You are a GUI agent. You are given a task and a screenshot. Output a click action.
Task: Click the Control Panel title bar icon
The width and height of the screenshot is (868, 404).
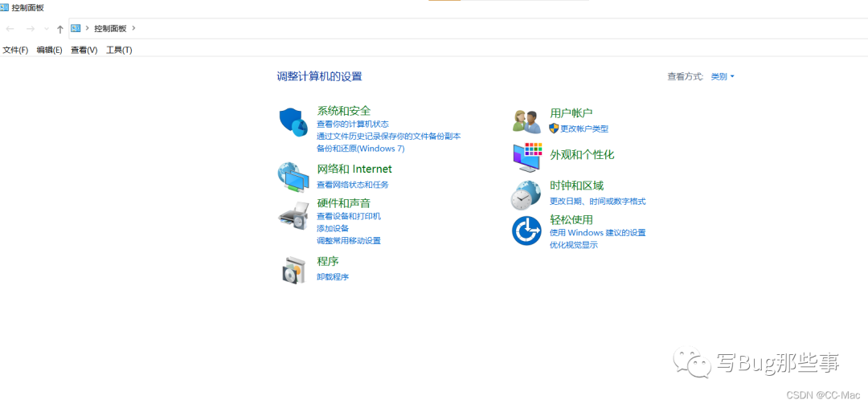click(5, 8)
